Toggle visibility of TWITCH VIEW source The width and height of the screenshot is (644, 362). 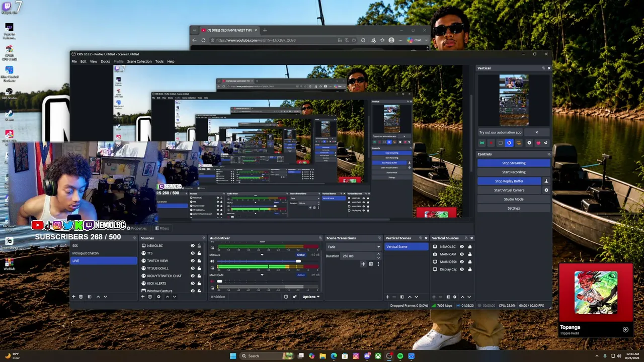point(192,261)
